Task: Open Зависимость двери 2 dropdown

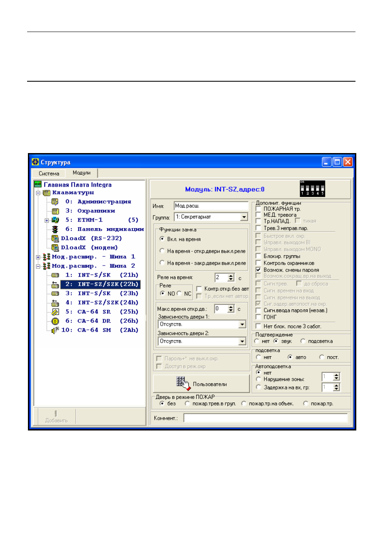Action: tap(242, 341)
